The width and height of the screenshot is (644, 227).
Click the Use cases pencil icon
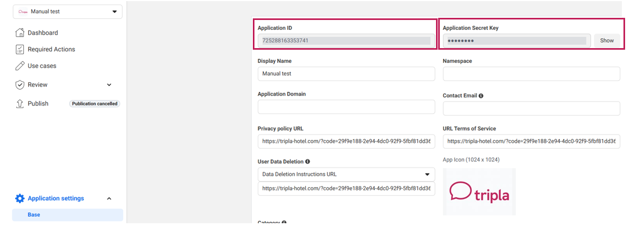20,66
